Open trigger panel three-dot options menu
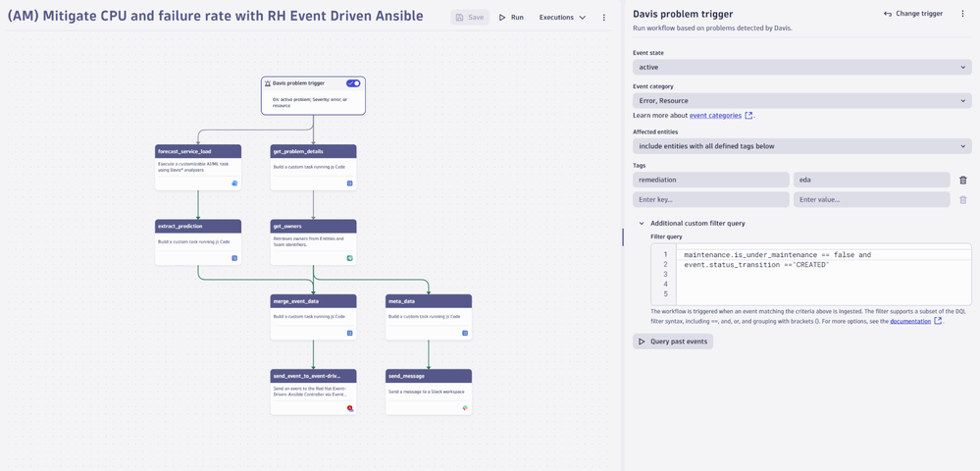This screenshot has height=471, width=980. tap(962, 14)
